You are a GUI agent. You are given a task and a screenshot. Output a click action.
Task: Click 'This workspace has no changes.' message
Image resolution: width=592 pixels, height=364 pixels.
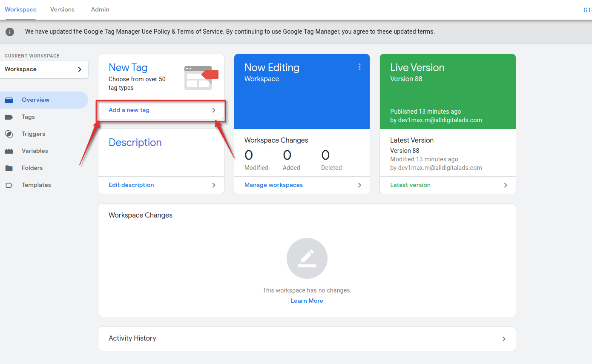click(307, 290)
